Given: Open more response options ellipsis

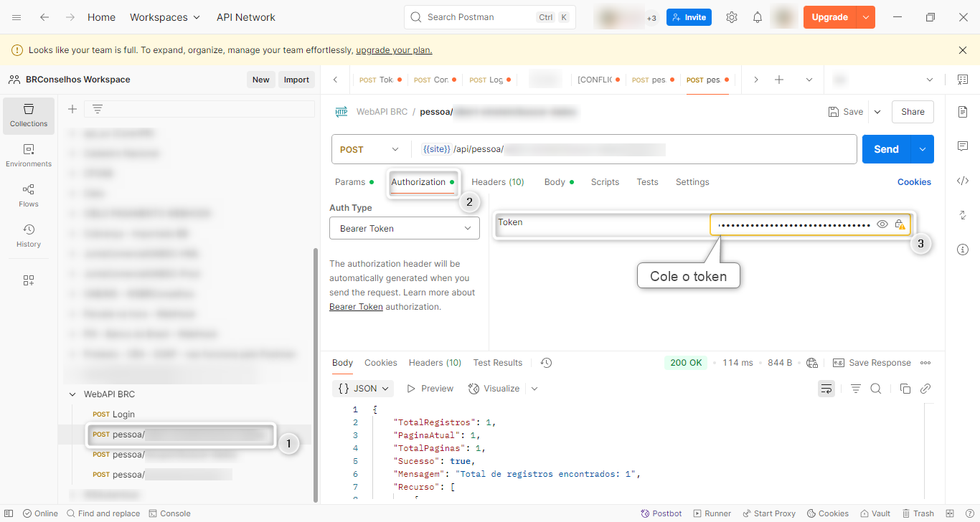Looking at the screenshot, I should click(x=925, y=363).
